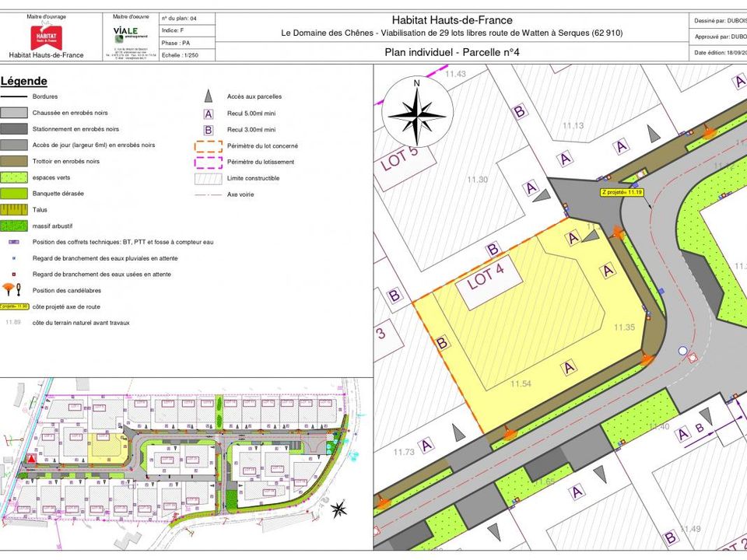Click the 'n° du plan: 04' cell
The image size is (747, 560).
(x=188, y=19)
